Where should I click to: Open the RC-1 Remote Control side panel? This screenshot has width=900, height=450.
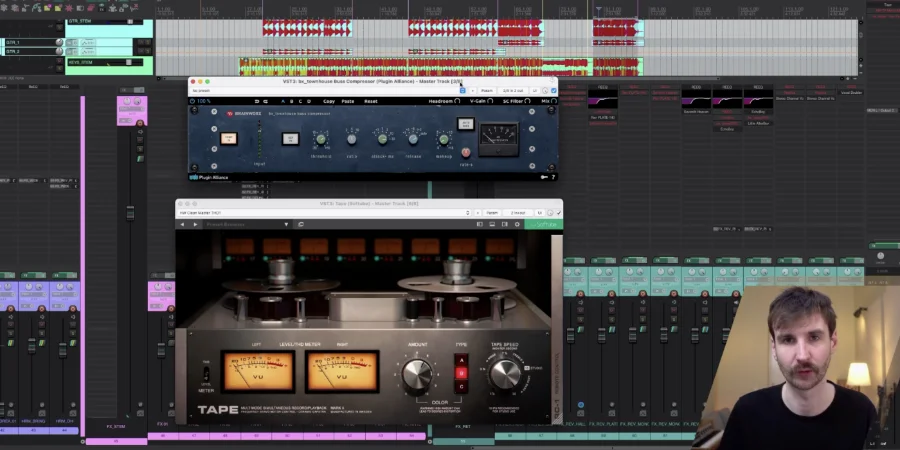point(557,328)
